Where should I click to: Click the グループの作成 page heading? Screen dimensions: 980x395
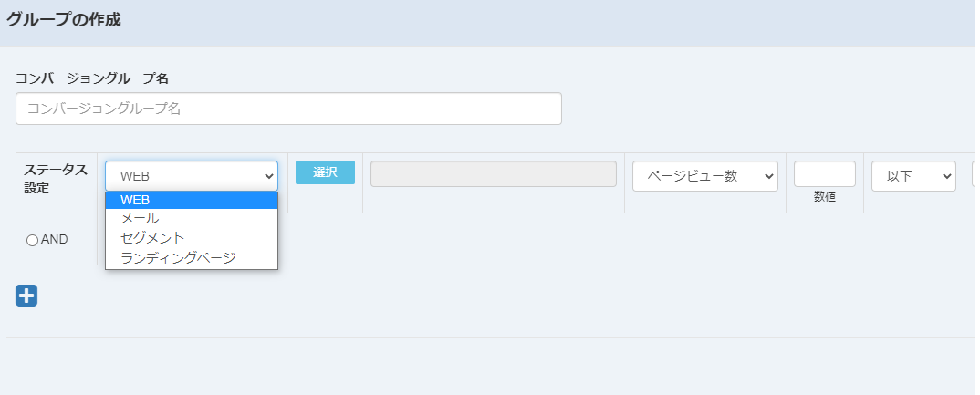[63, 20]
